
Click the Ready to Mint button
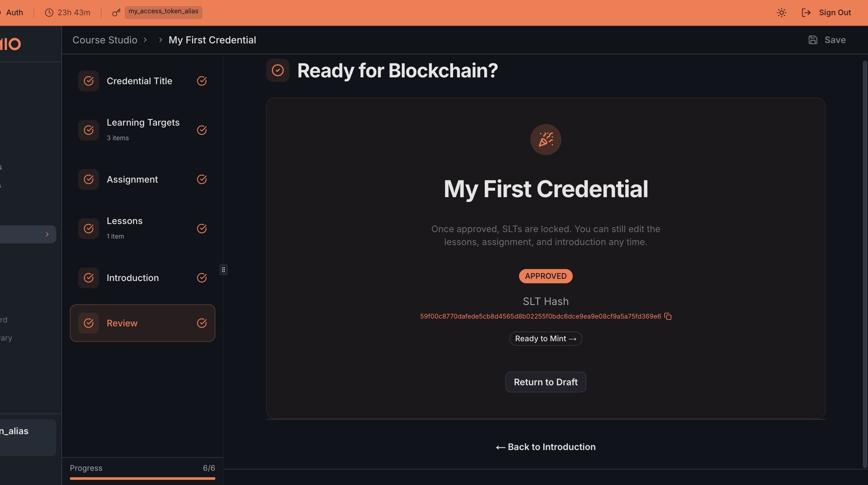pos(546,339)
